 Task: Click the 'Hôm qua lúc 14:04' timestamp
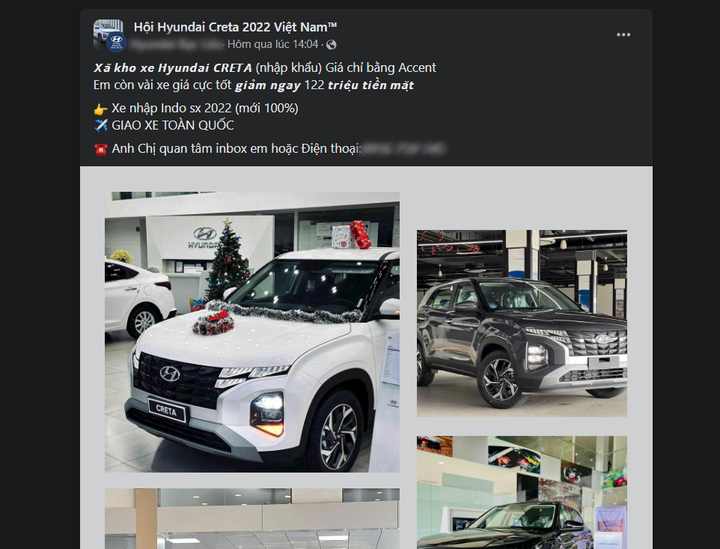[x=273, y=45]
